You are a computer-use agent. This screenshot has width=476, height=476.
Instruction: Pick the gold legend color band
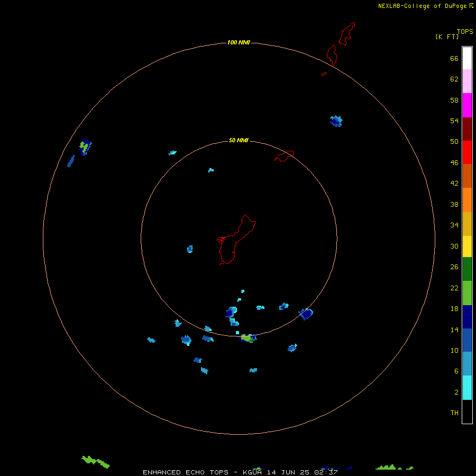click(x=467, y=224)
